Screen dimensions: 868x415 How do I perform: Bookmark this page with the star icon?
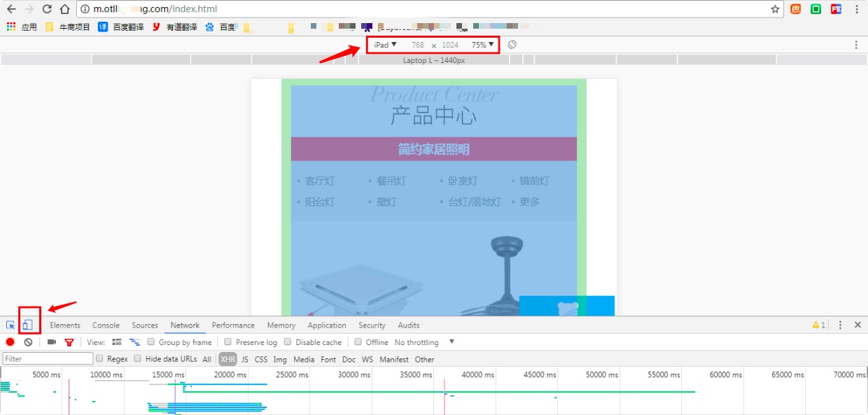coord(775,9)
